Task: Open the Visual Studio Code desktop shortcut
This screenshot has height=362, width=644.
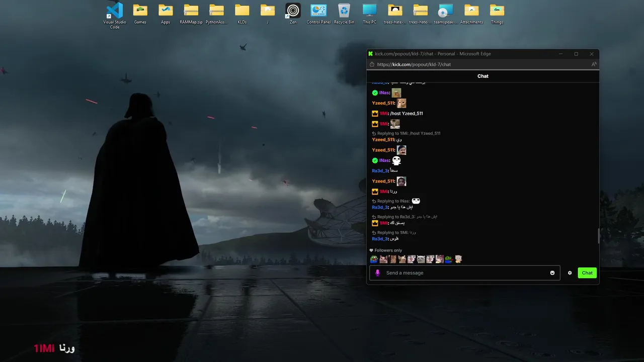Action: point(115,16)
